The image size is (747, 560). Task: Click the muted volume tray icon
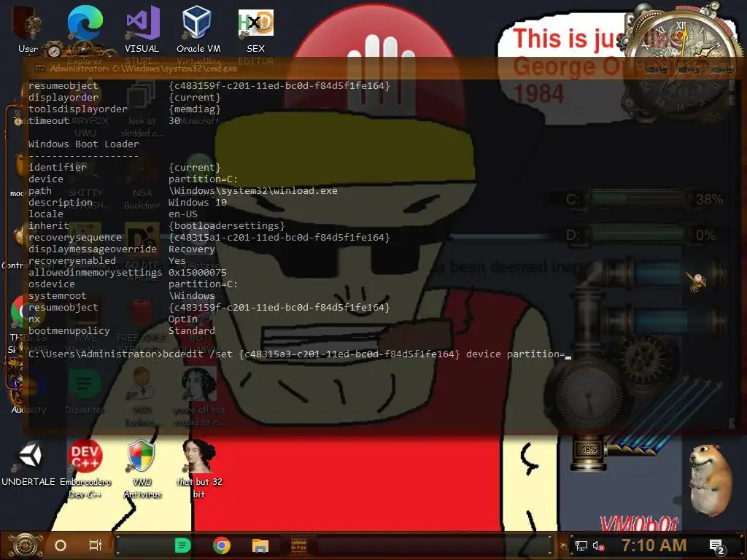[598, 545]
